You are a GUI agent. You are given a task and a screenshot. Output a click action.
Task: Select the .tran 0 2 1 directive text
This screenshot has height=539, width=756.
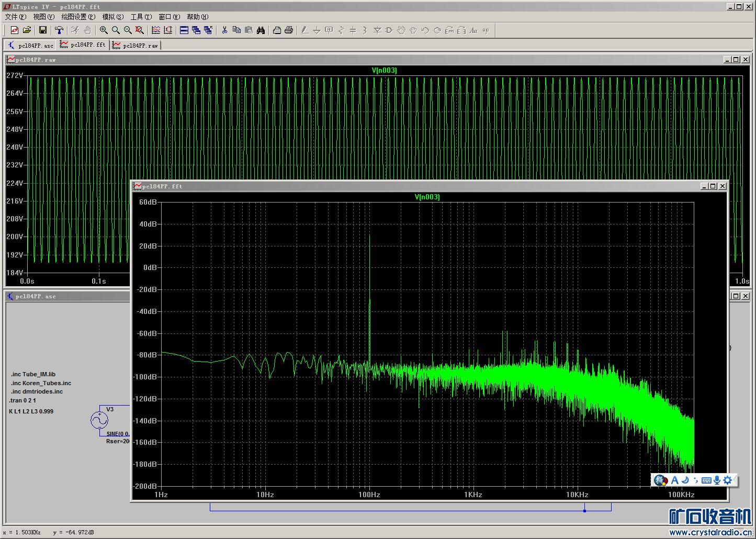pos(23,400)
